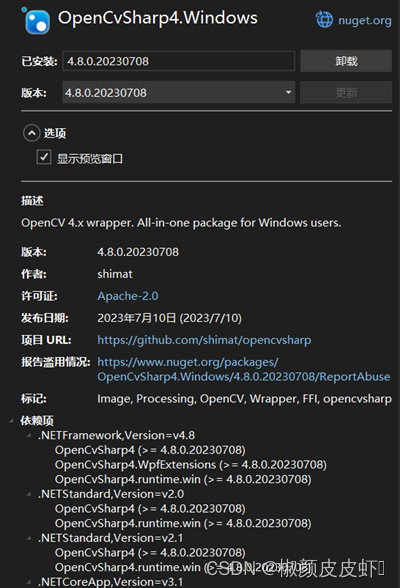The height and width of the screenshot is (588, 400).
Task: Collapse the 选项 options section
Action: pos(31,133)
